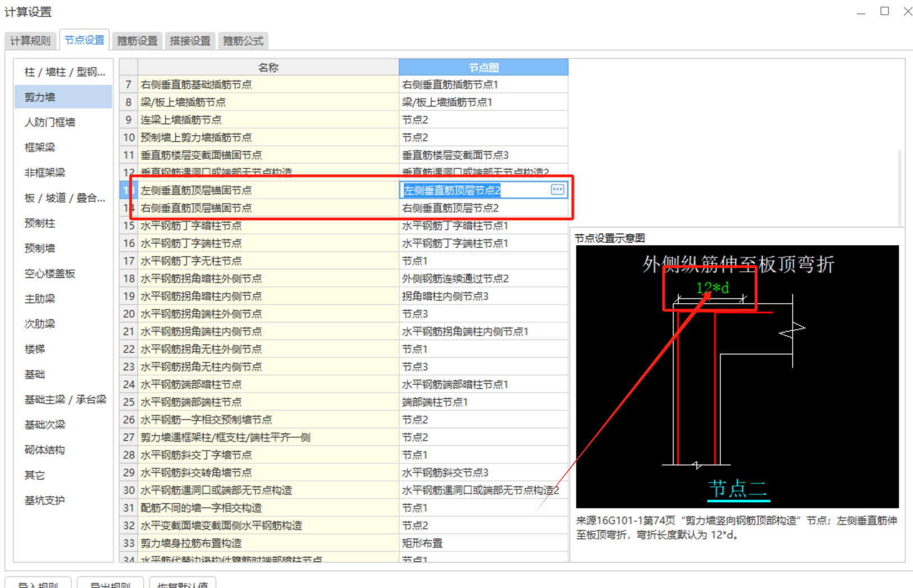Click the 导出规则 button
The width and height of the screenshot is (913, 588).
[110, 584]
